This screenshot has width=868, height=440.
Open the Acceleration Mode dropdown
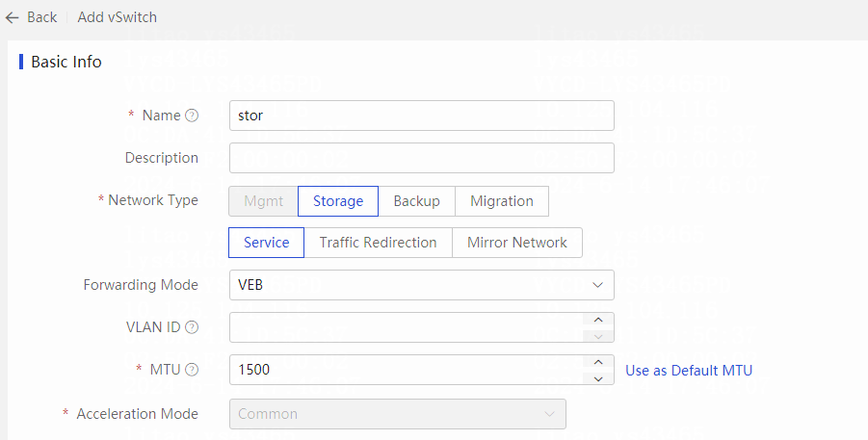point(398,414)
